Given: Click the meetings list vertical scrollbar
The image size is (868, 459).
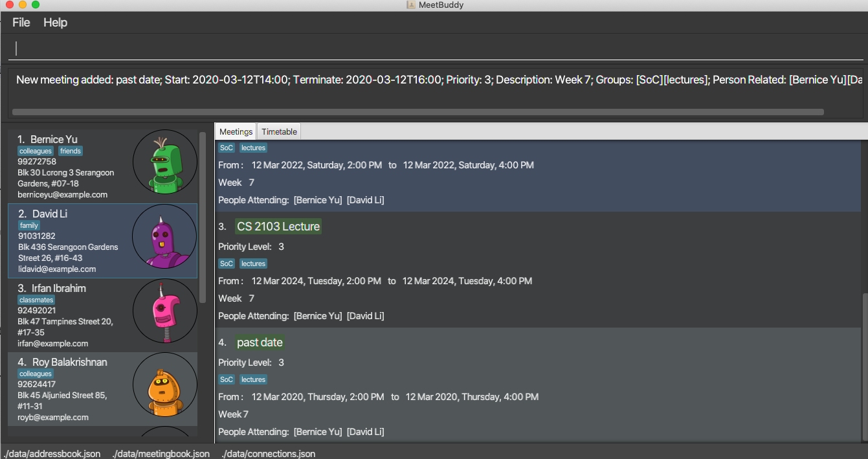Looking at the screenshot, I should [x=863, y=366].
